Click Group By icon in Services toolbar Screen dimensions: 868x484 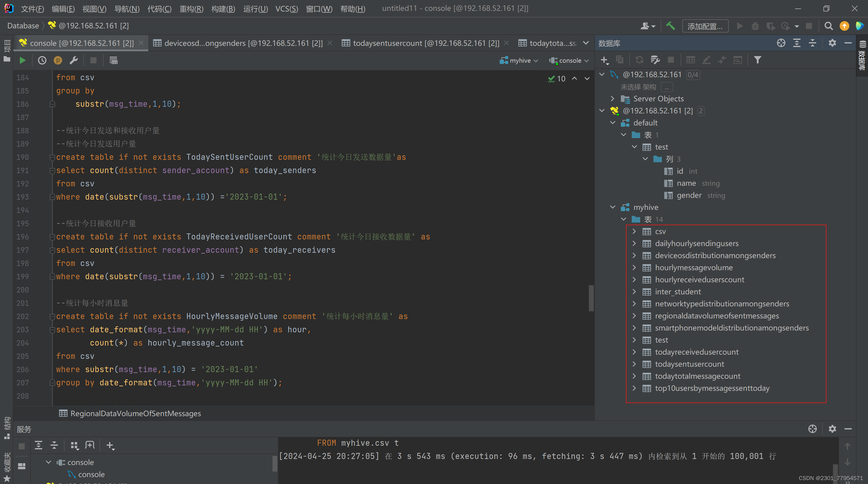(74, 446)
